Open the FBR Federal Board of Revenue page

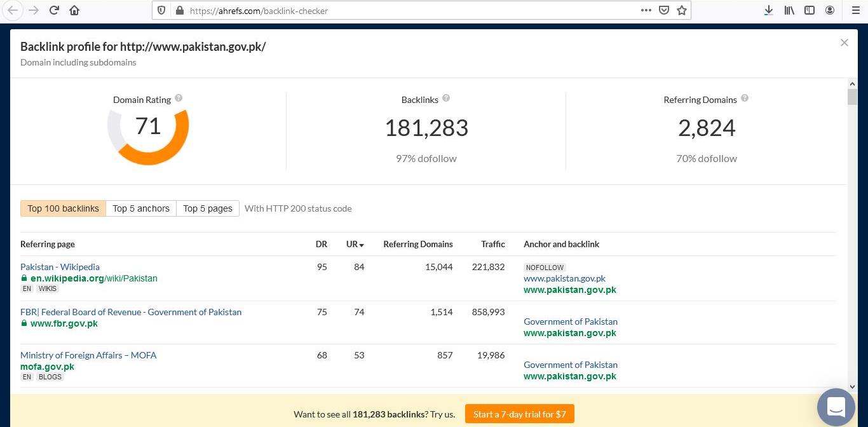[131, 312]
